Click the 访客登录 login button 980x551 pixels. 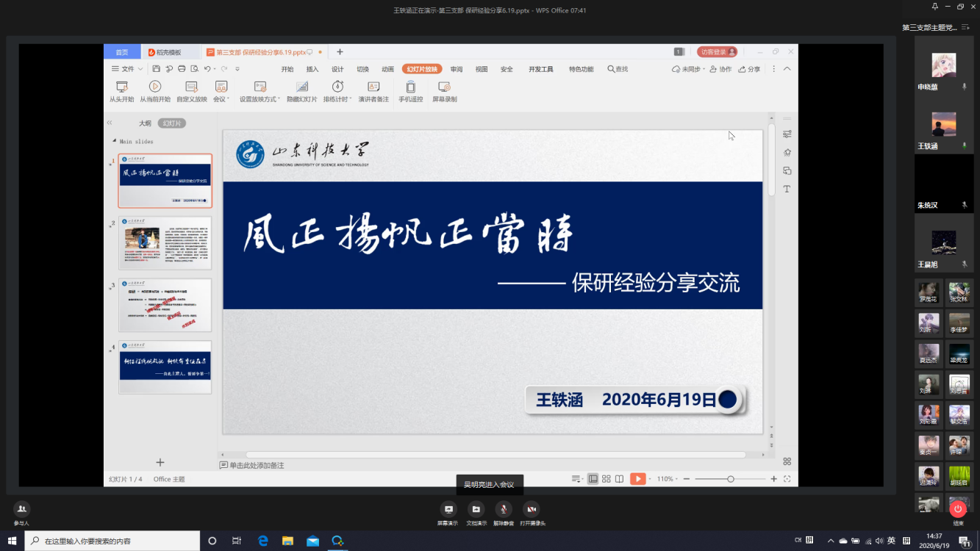pos(718,52)
